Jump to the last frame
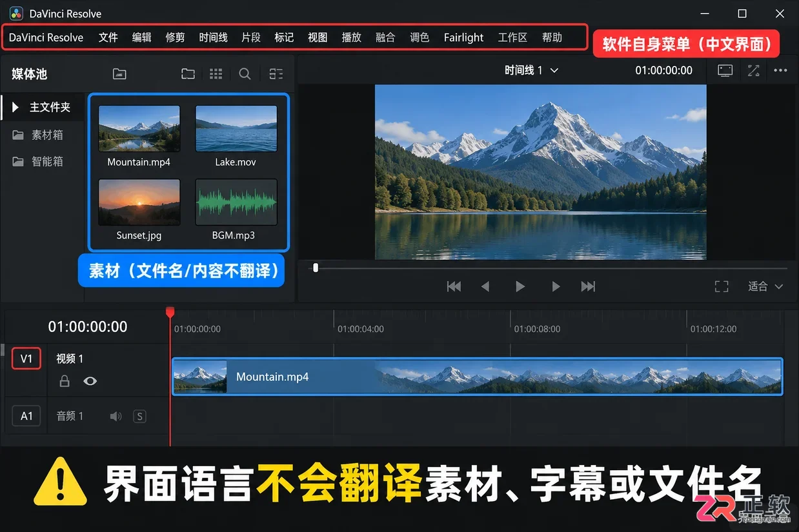This screenshot has width=799, height=532. pyautogui.click(x=588, y=286)
